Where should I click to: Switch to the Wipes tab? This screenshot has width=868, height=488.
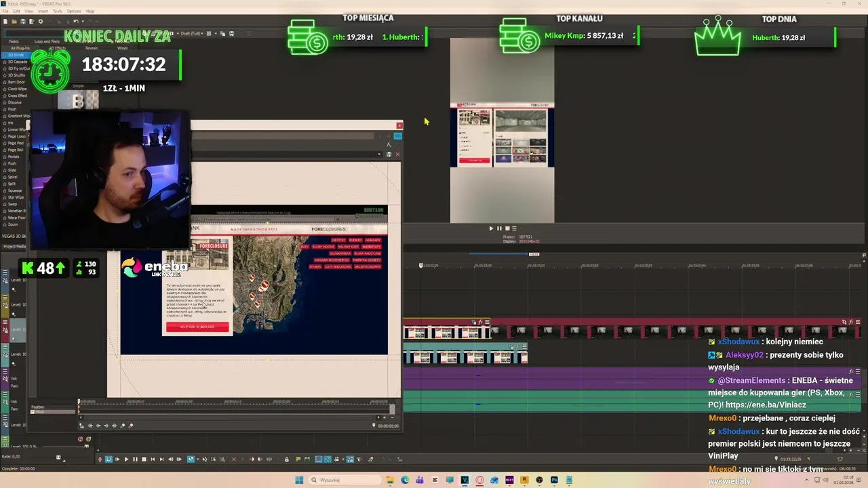pyautogui.click(x=122, y=48)
